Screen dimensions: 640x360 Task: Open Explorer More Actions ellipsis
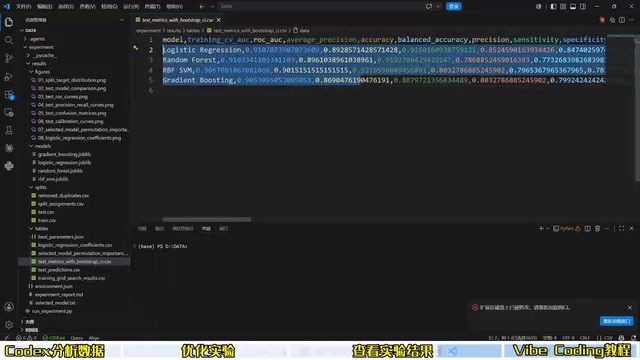[122, 20]
